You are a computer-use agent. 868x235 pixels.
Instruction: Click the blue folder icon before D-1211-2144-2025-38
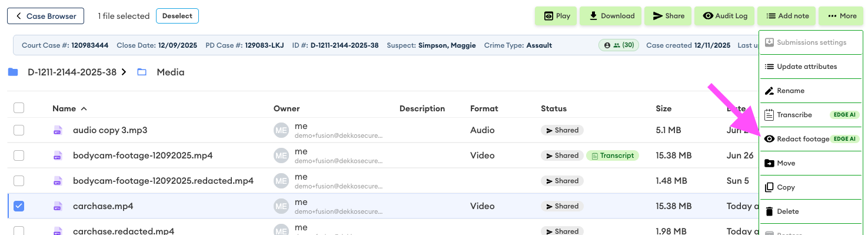point(13,72)
